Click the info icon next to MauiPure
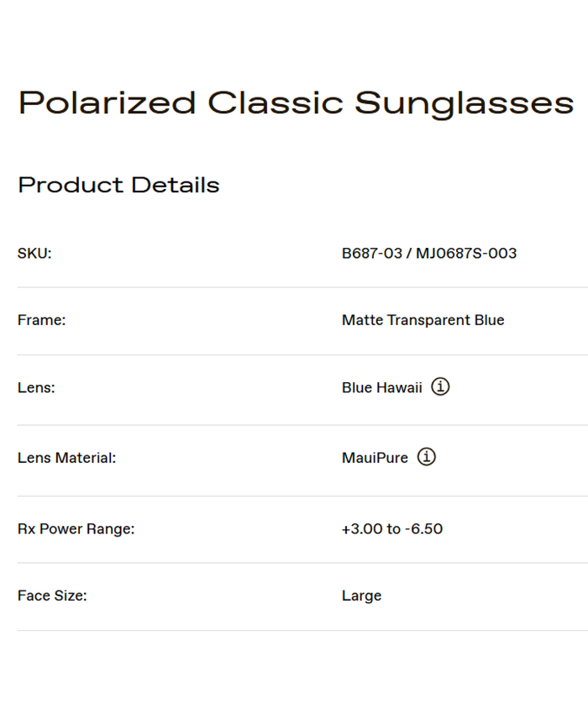Image resolution: width=588 pixels, height=714 pixels. click(427, 458)
